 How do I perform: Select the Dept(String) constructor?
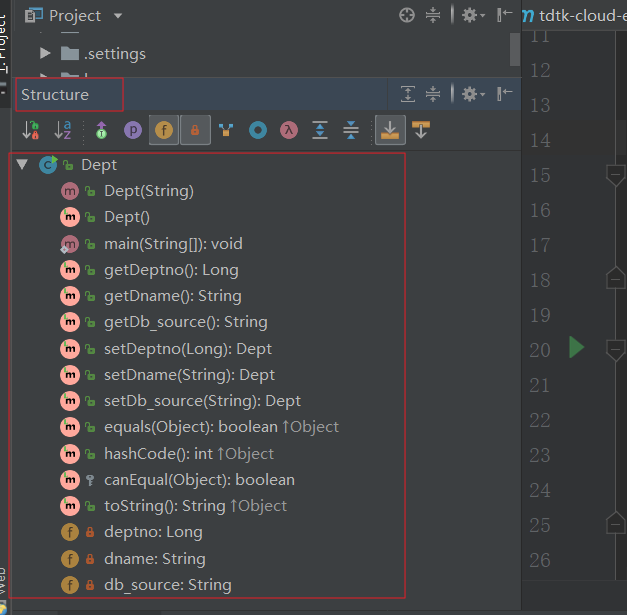point(149,191)
